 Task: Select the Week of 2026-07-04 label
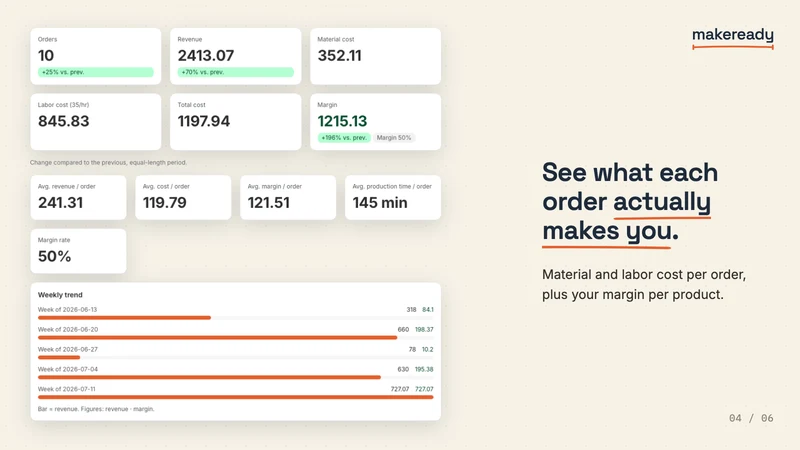(67, 369)
